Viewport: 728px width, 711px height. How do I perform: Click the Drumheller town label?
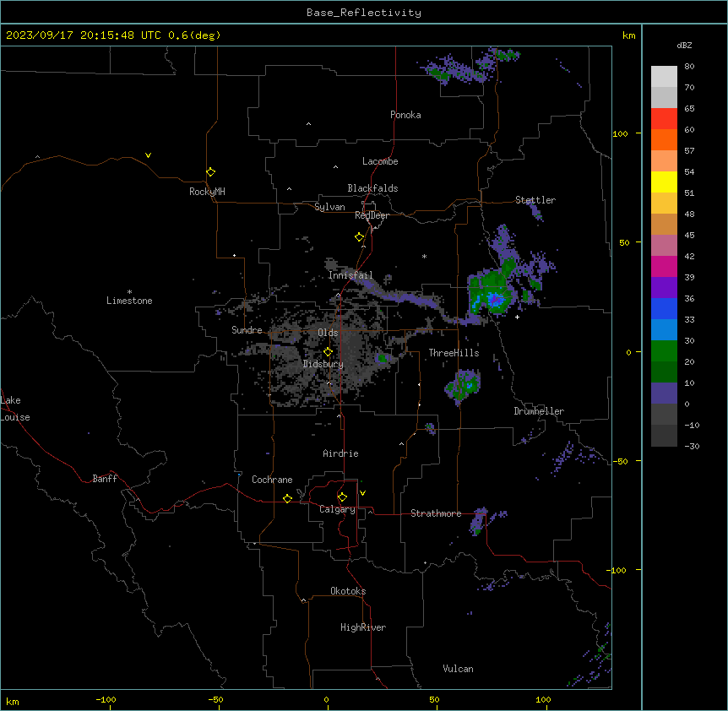[x=539, y=411]
